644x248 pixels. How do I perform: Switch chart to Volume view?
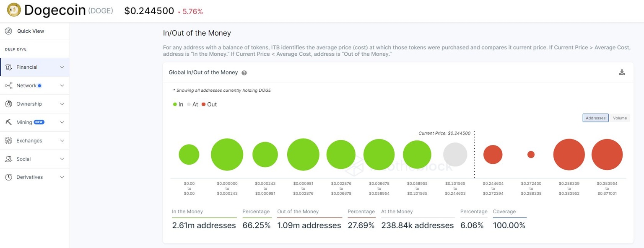point(620,118)
